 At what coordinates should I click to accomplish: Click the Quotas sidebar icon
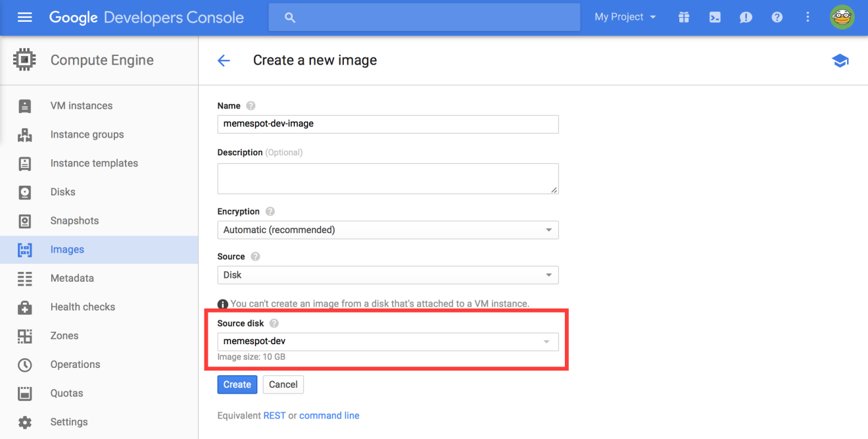[x=25, y=394]
